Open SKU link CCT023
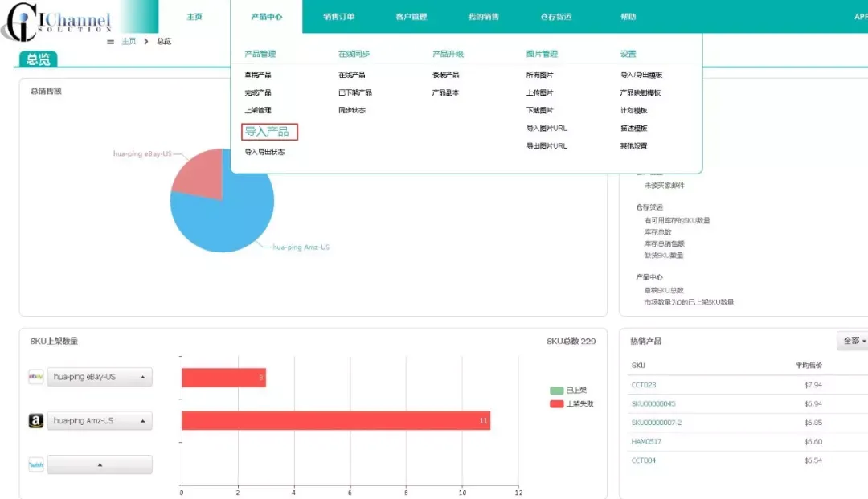This screenshot has height=499, width=868. (x=643, y=384)
